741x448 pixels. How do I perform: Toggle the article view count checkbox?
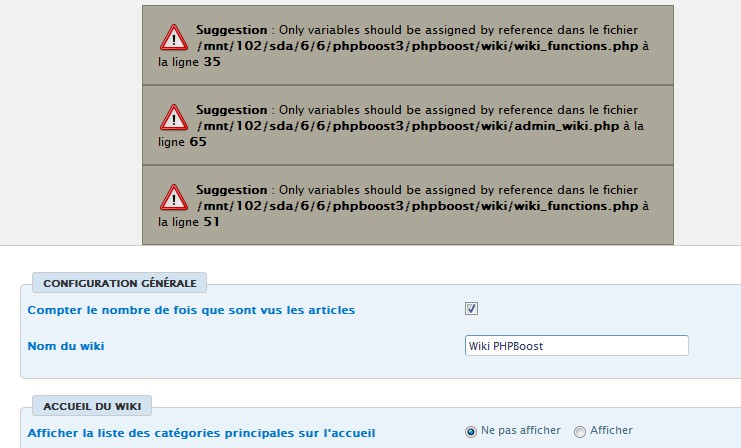(x=471, y=309)
